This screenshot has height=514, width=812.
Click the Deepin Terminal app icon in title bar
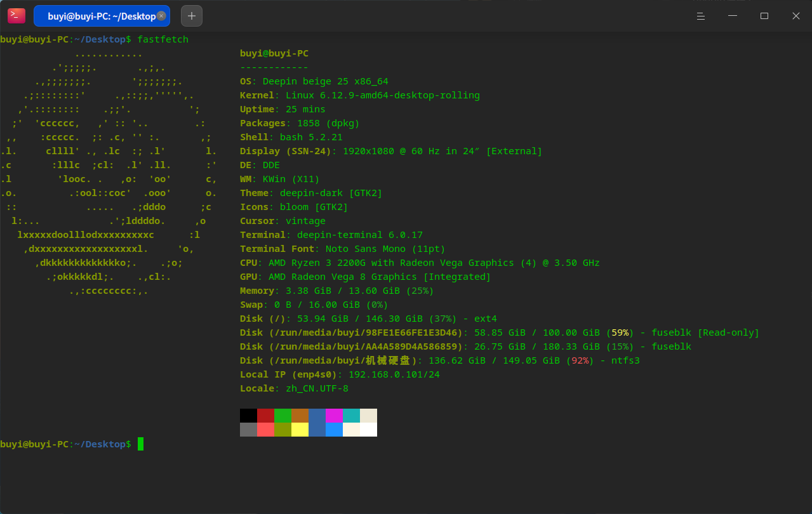click(17, 16)
